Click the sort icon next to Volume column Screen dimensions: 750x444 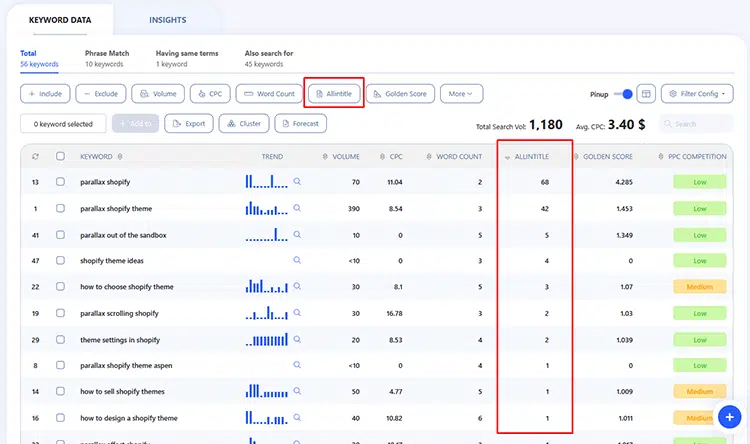pos(325,157)
